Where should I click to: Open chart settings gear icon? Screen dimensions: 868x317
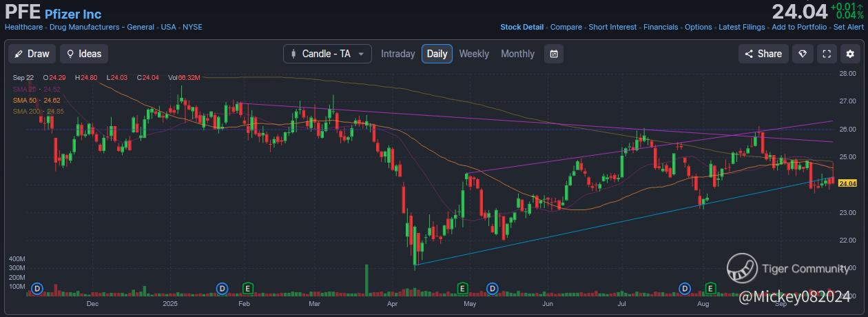[x=850, y=54]
